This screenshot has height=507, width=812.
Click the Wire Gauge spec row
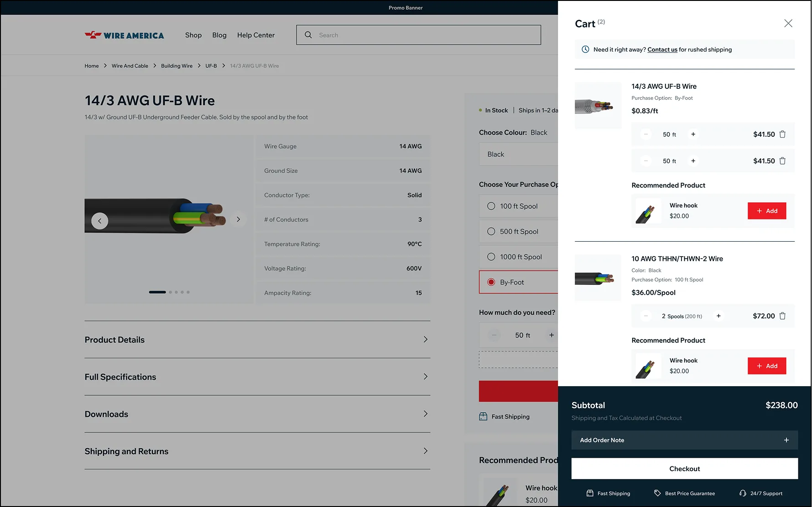(343, 146)
